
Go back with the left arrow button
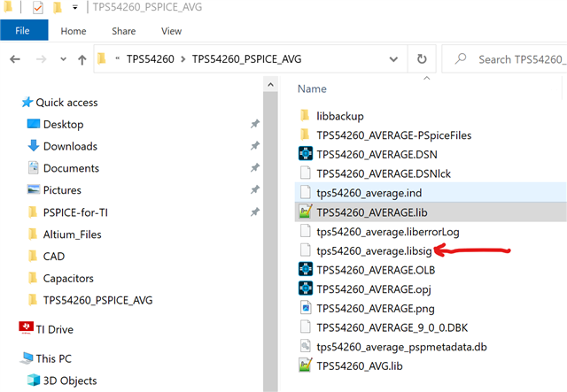pyautogui.click(x=15, y=59)
